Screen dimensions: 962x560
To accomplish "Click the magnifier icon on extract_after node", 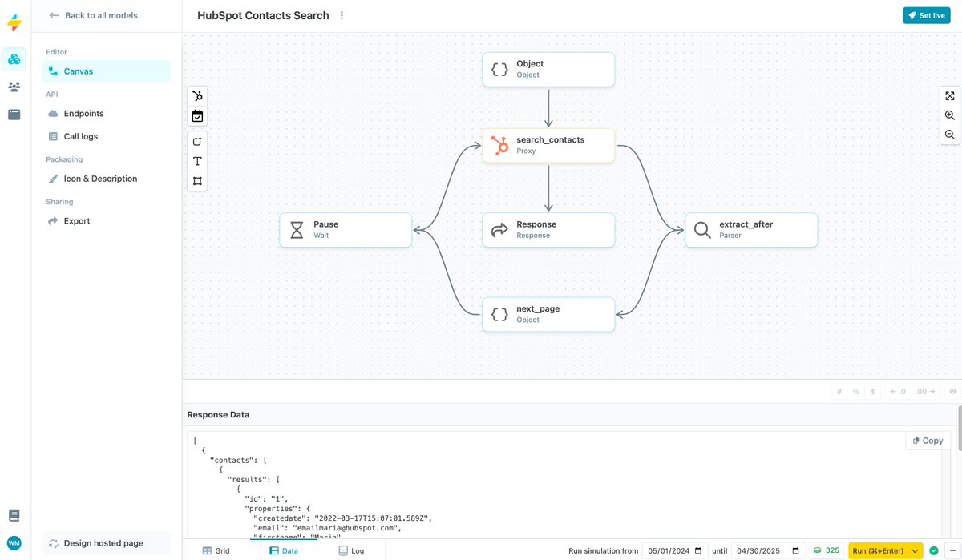I will (702, 230).
